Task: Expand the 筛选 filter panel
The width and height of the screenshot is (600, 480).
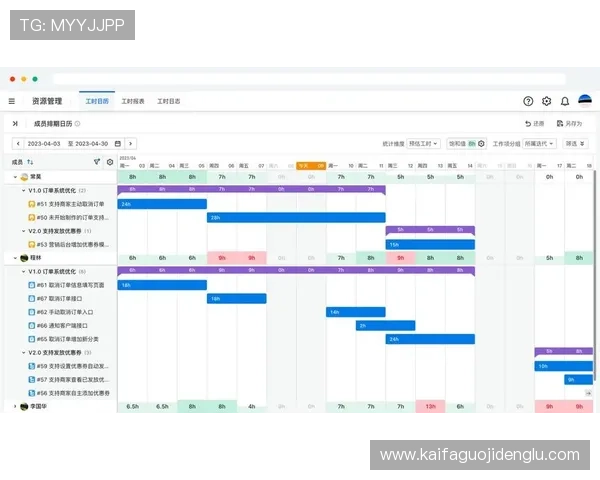Action: pyautogui.click(x=575, y=144)
